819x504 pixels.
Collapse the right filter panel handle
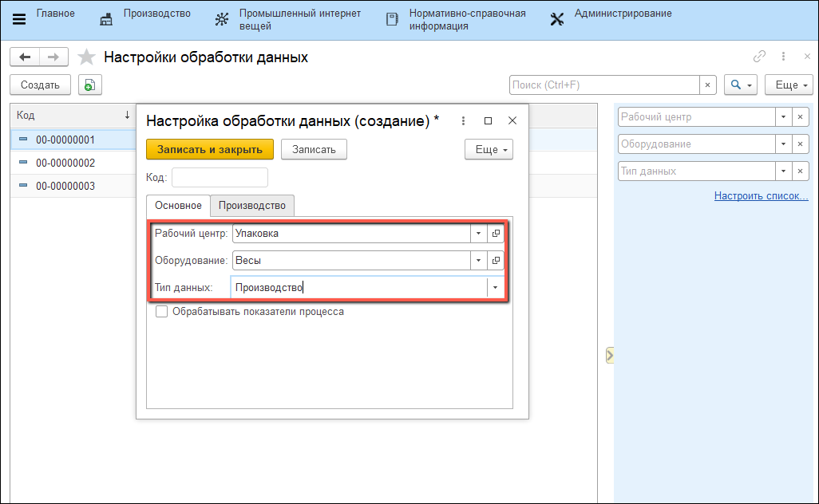(609, 355)
